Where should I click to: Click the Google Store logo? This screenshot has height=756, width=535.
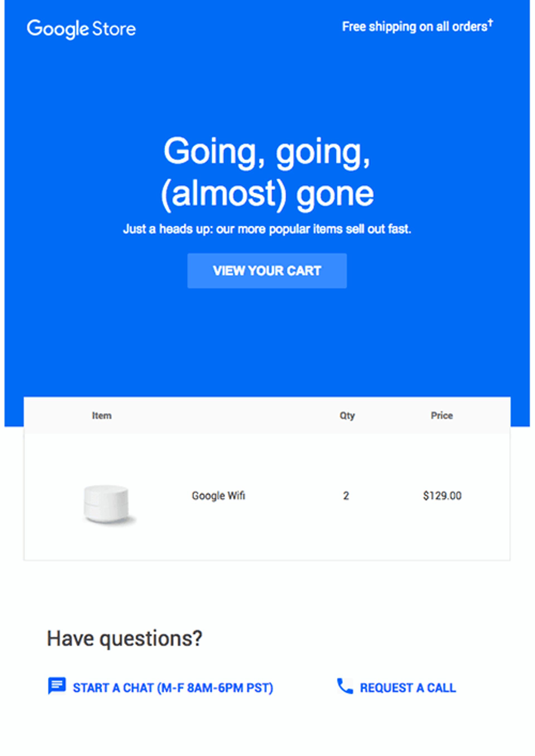pyautogui.click(x=81, y=29)
